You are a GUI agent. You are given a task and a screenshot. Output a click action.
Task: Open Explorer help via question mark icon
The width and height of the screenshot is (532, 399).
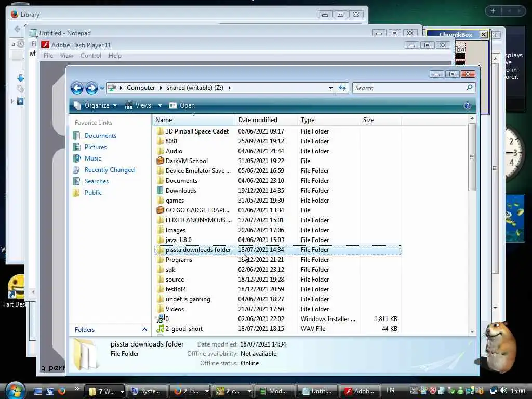pyautogui.click(x=467, y=105)
